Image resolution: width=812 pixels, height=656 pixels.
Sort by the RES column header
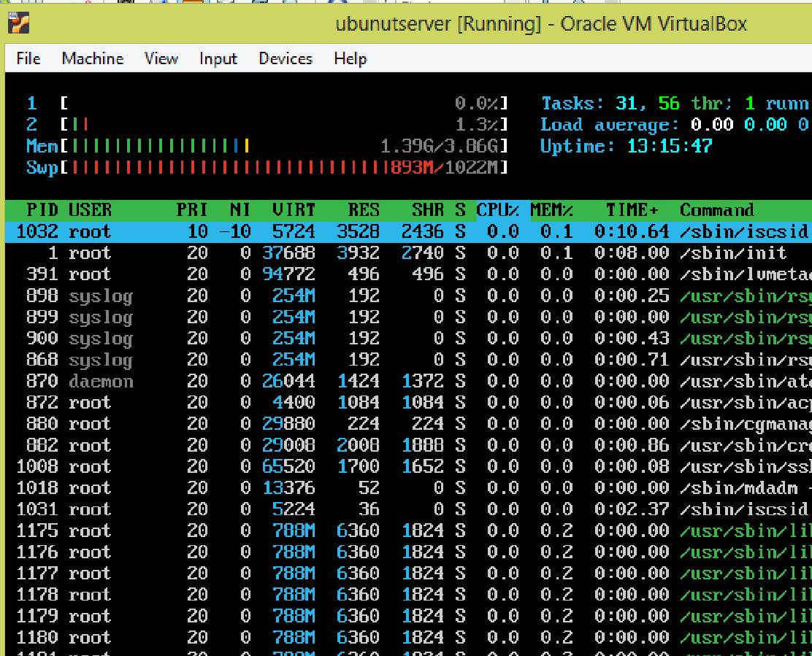364,210
